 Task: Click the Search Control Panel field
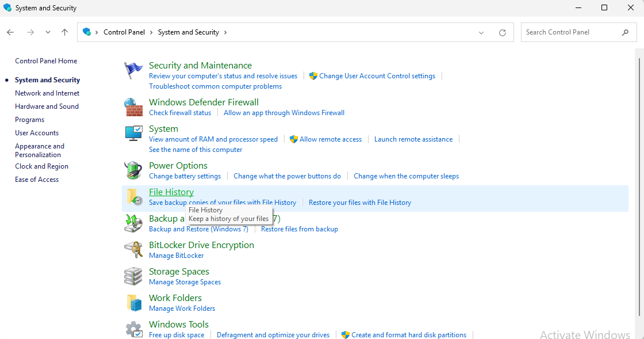(x=571, y=32)
